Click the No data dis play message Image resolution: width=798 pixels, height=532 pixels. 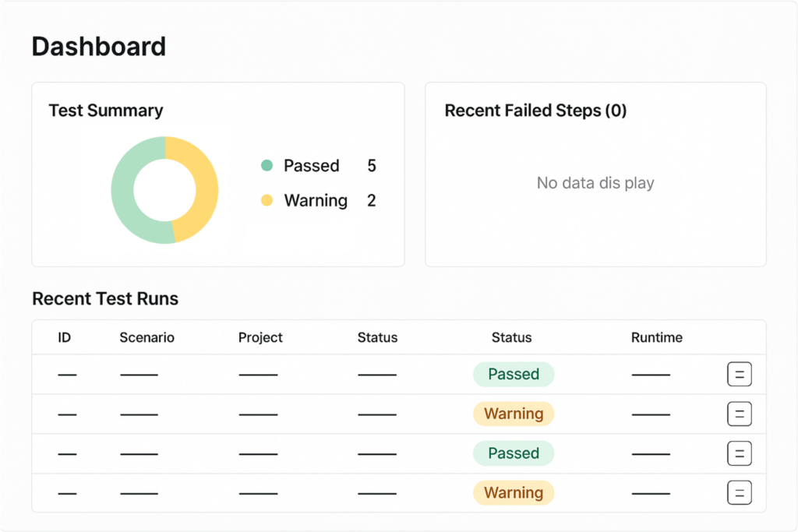coord(595,182)
